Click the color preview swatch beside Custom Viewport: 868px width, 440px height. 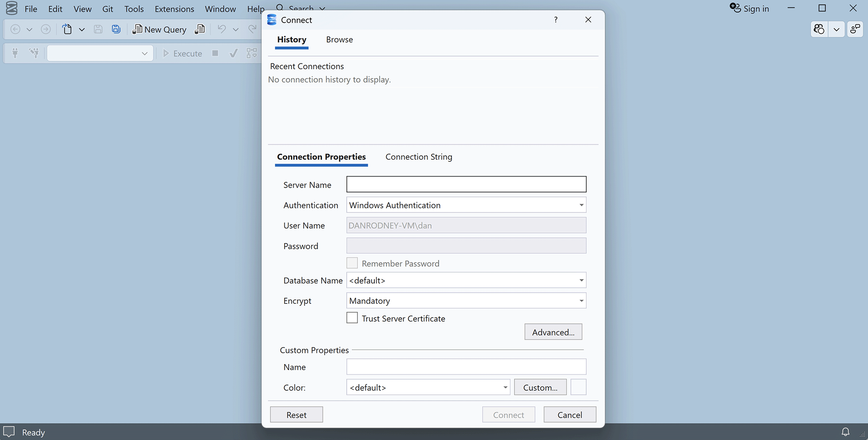click(x=578, y=387)
